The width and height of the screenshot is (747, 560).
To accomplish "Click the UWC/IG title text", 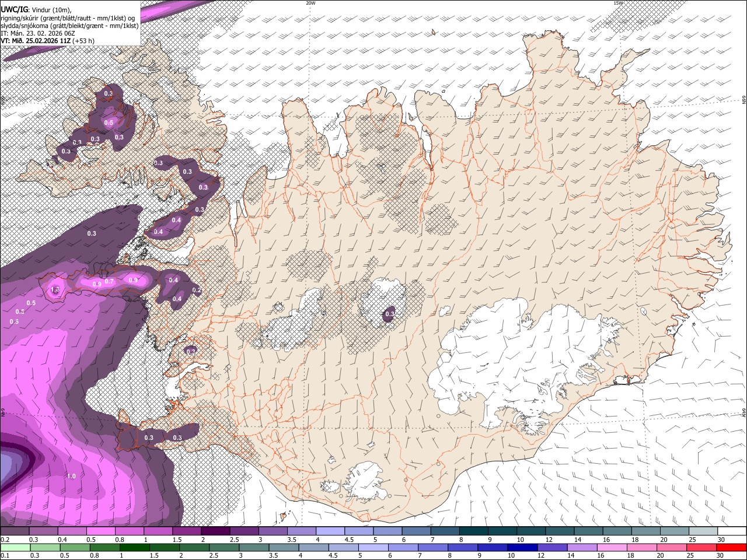I will (x=14, y=9).
